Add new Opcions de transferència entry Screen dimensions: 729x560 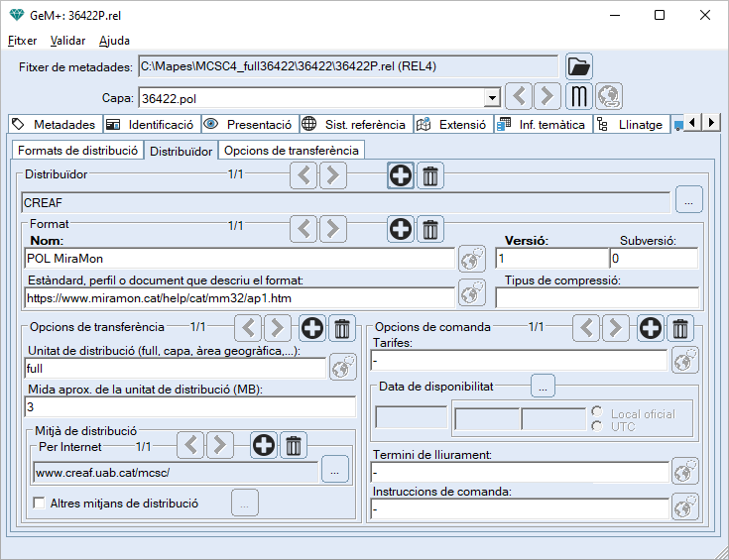tap(312, 328)
